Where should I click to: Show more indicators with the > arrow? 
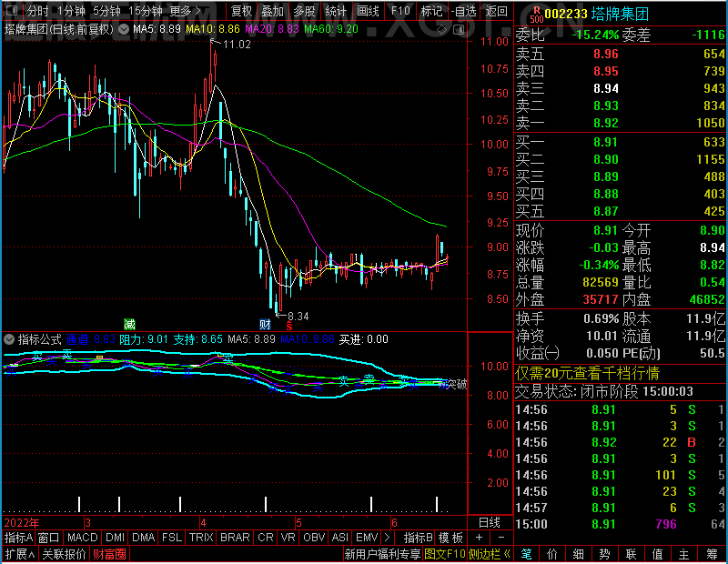click(387, 538)
